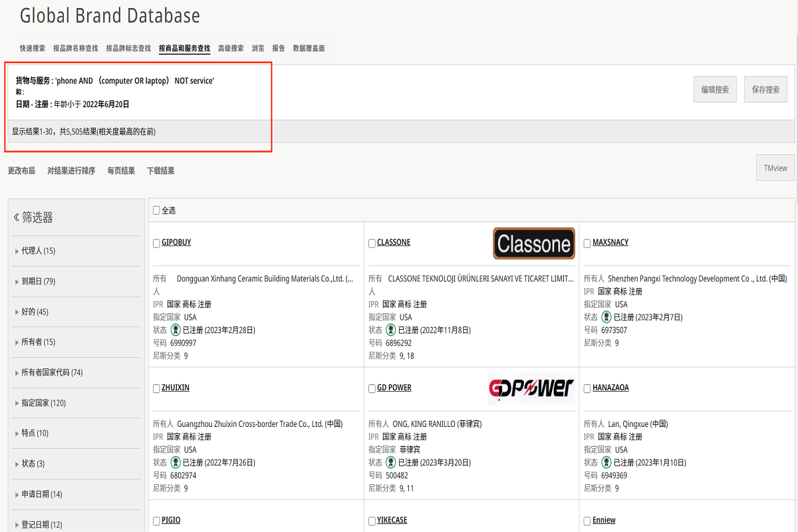Check the PIGIO result checkbox
Viewport: 798px width, 532px height.
pyautogui.click(x=156, y=521)
